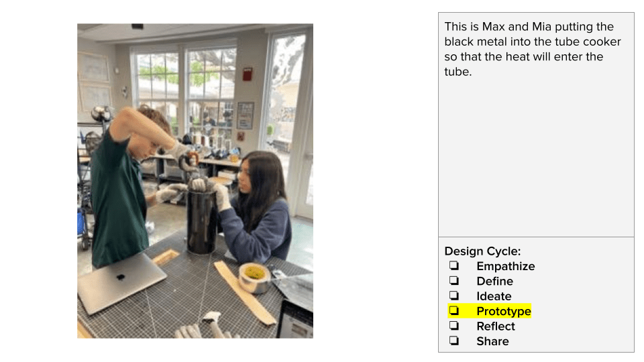
Task: Tick the Share checkbox
Action: click(x=454, y=341)
